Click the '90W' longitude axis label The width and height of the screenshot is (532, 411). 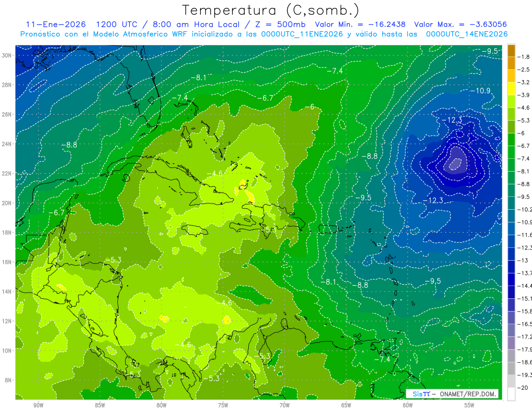click(38, 405)
